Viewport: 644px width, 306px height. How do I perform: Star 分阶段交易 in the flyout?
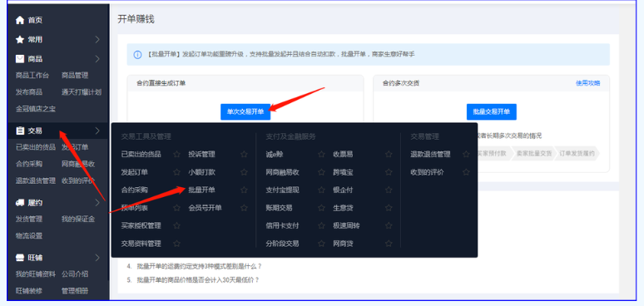[x=322, y=244]
